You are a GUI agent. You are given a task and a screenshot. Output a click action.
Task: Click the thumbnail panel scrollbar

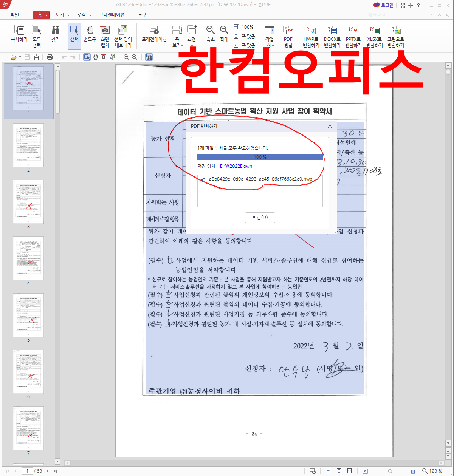tap(58, 91)
